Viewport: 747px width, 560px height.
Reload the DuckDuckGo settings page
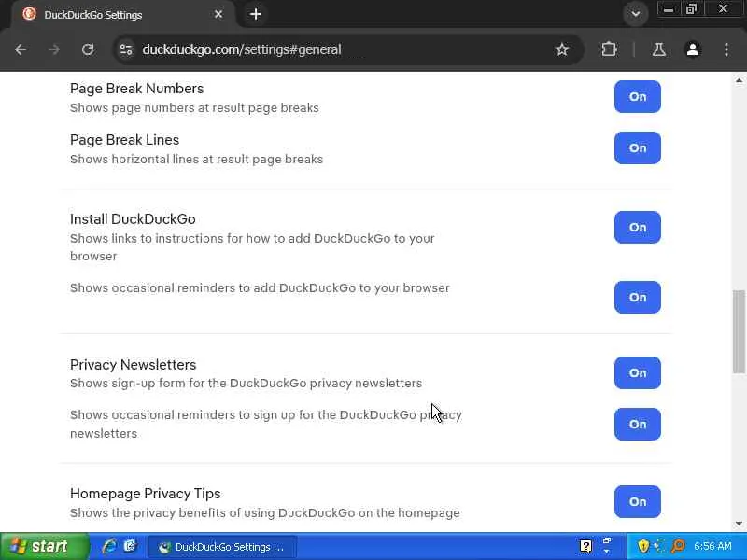tap(88, 49)
